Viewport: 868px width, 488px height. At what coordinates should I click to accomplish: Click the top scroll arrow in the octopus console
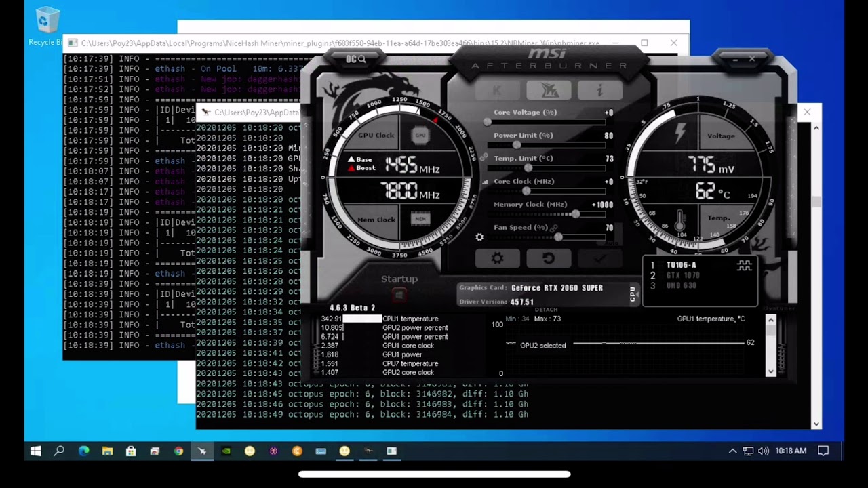pyautogui.click(x=816, y=128)
